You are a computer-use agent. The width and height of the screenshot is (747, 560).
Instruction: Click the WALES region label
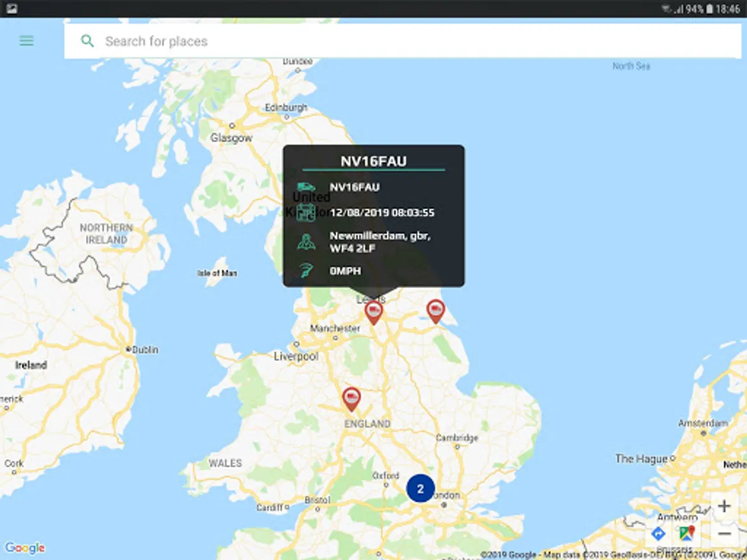[x=225, y=463]
